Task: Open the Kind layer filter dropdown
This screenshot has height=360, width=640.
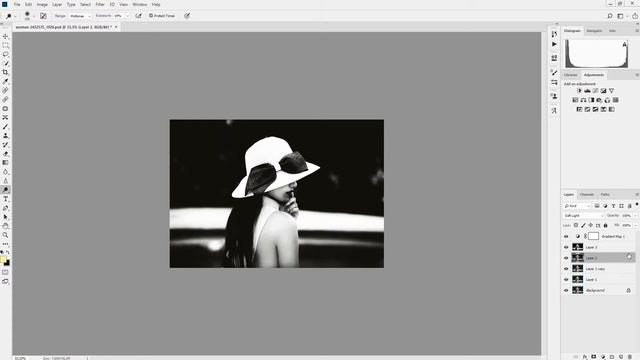Action: (577, 206)
